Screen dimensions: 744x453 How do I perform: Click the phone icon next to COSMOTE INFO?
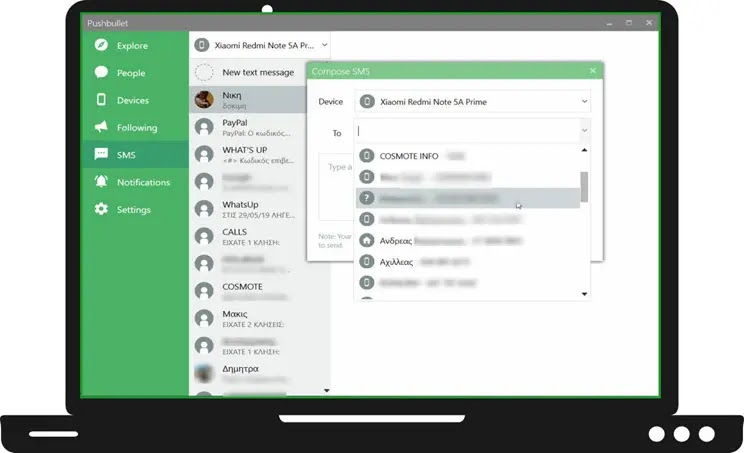pyautogui.click(x=366, y=156)
